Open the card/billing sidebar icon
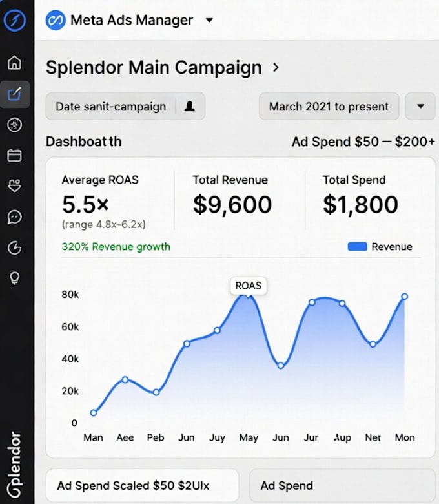The width and height of the screenshot is (439, 504). [14, 155]
